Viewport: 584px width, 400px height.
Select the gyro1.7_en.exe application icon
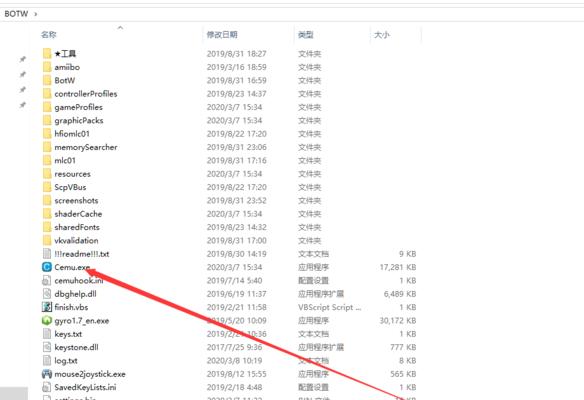pos(47,320)
